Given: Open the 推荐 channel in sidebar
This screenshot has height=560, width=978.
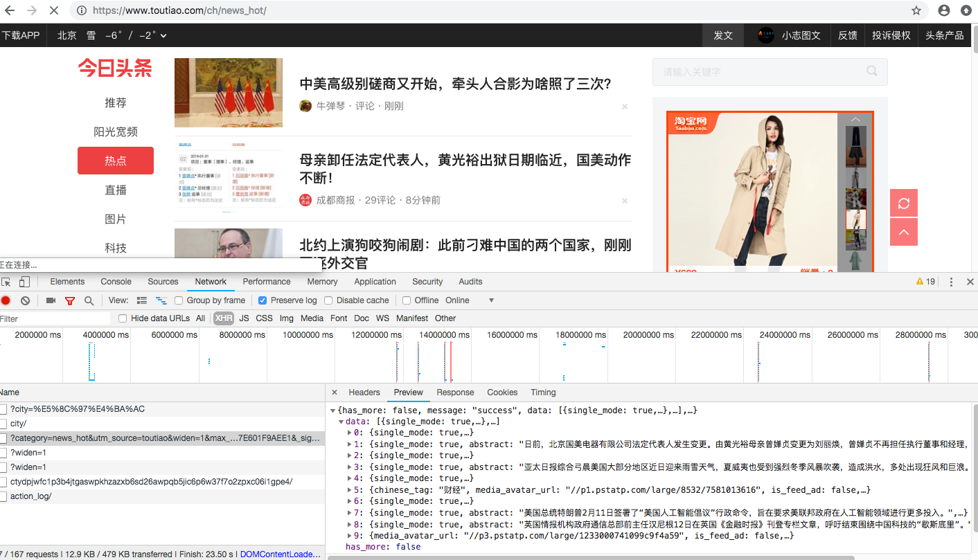Looking at the screenshot, I should (x=116, y=102).
